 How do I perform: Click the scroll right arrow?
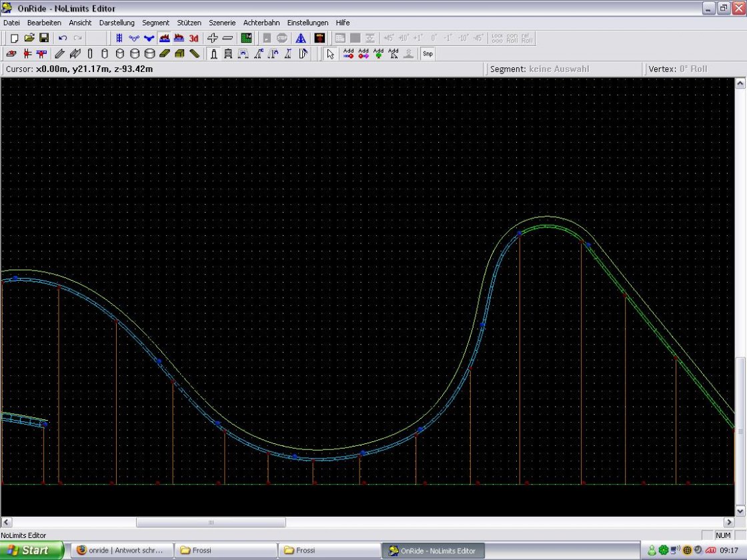tap(729, 523)
